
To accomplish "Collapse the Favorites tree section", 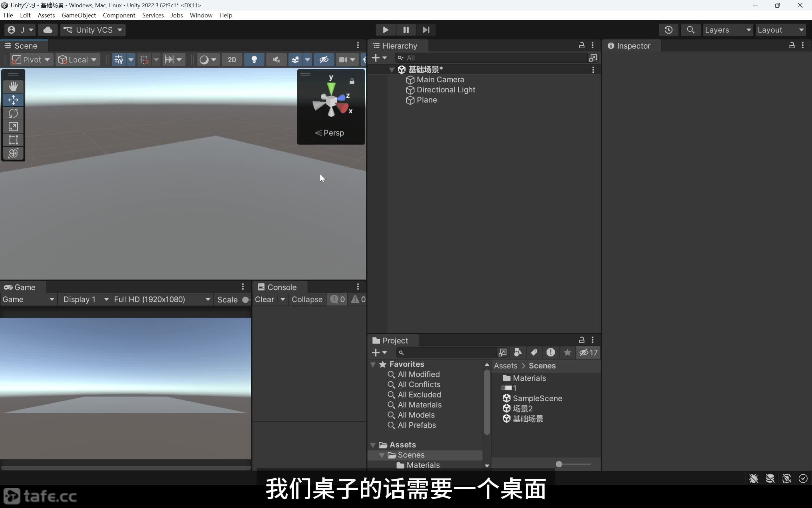I will 373,364.
